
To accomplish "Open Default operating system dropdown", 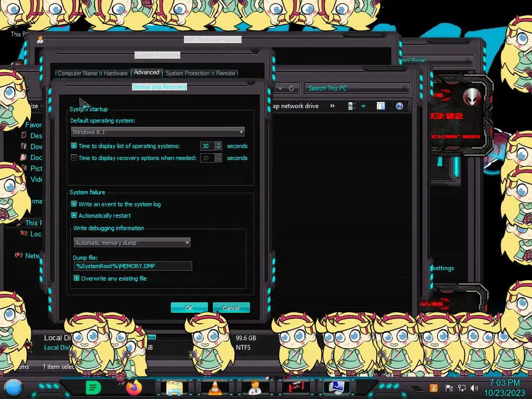I will [157, 131].
